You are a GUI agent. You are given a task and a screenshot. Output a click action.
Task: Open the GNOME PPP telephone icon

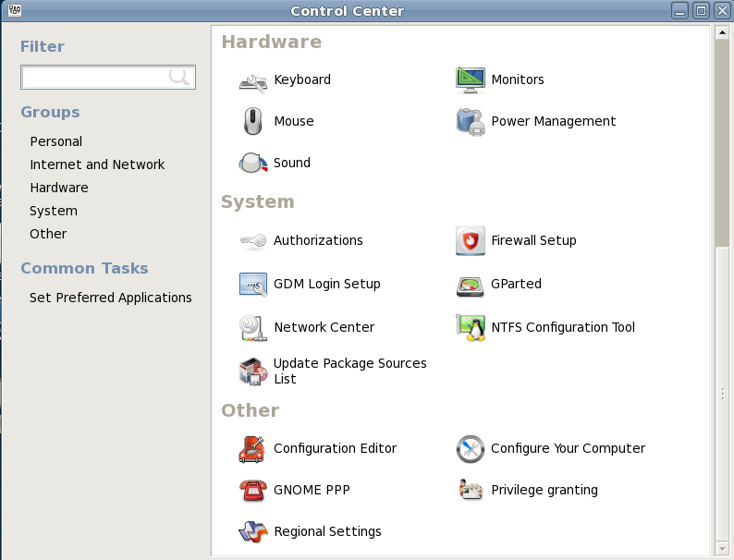click(x=252, y=491)
